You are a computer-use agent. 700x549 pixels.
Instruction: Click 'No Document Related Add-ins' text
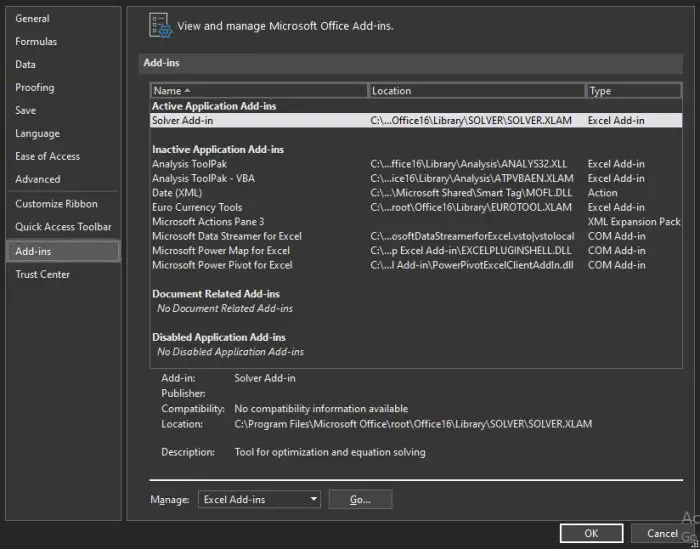point(225,308)
